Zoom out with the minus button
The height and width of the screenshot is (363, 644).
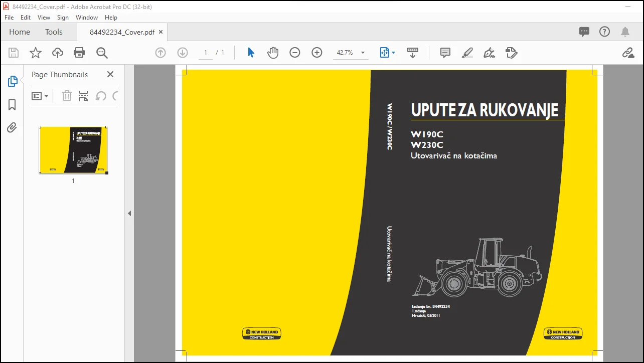point(295,53)
